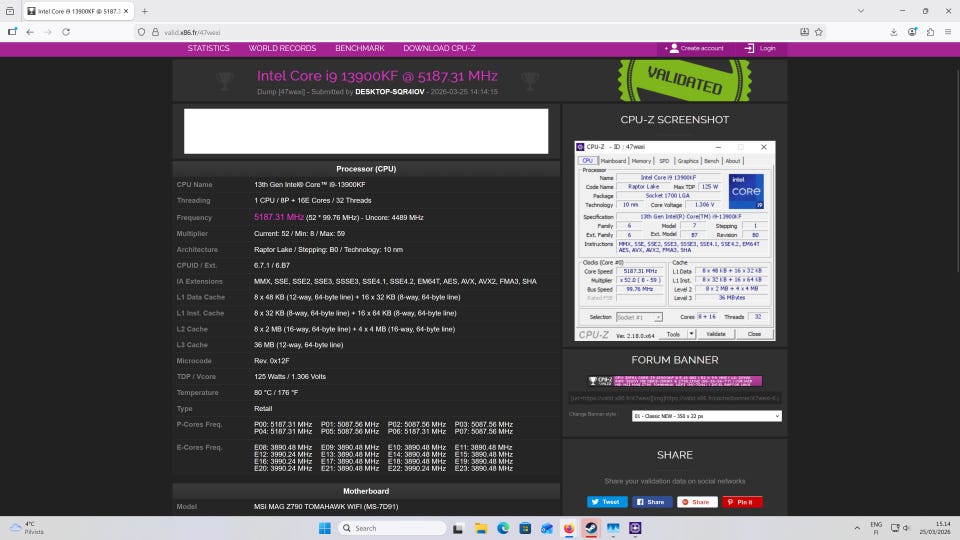Click the forum banner code field

[675, 398]
